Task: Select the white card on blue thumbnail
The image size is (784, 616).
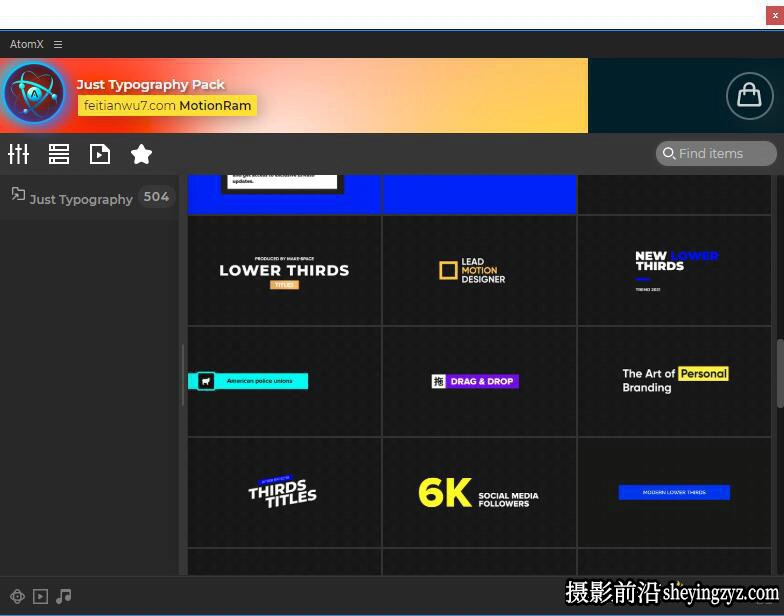Action: [x=284, y=194]
